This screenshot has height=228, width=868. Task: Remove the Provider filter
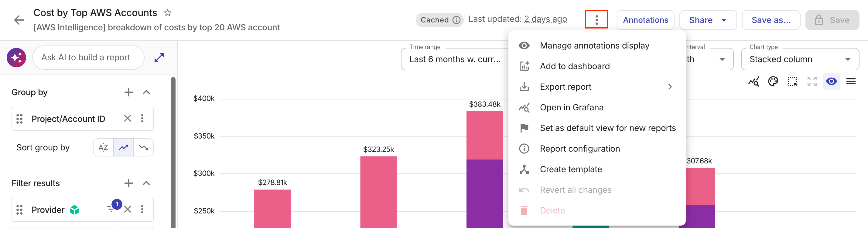pyautogui.click(x=127, y=209)
